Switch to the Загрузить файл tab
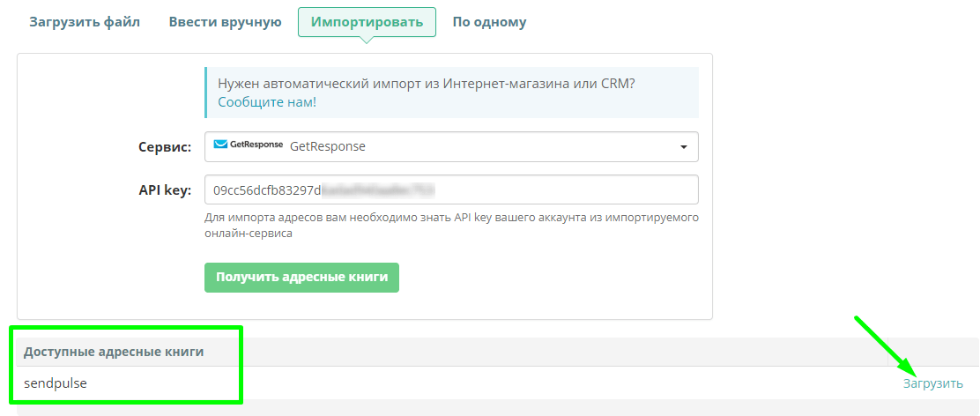 click(85, 22)
